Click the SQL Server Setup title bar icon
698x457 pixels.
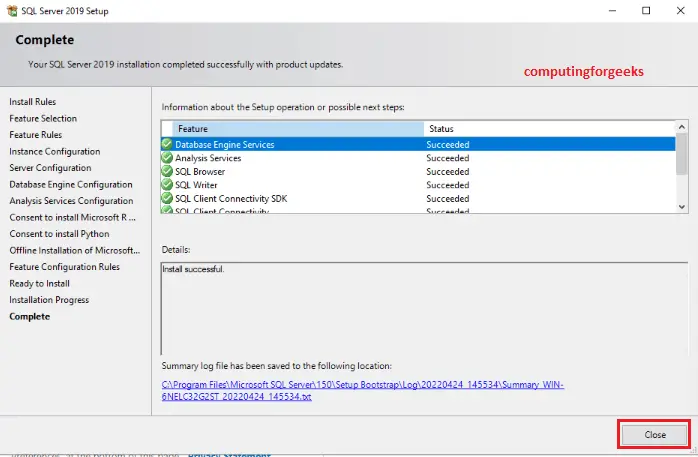[x=12, y=11]
